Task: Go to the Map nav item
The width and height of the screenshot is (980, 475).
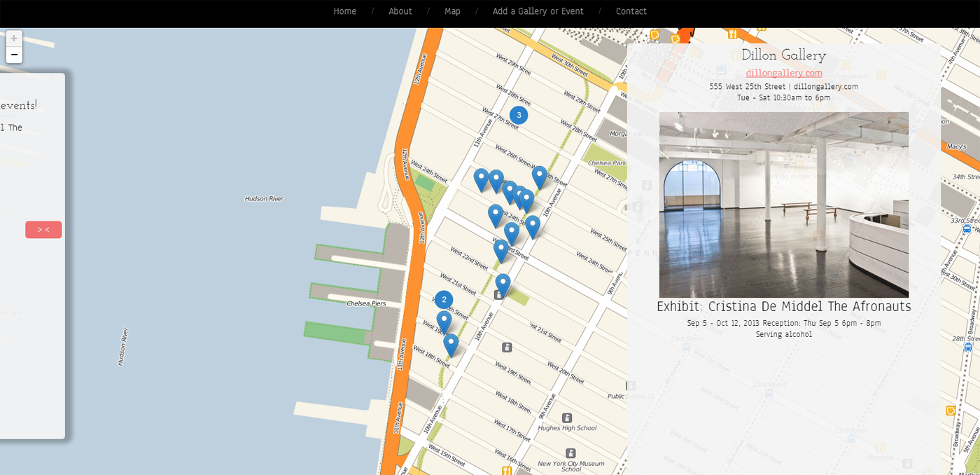Action: 452,11
